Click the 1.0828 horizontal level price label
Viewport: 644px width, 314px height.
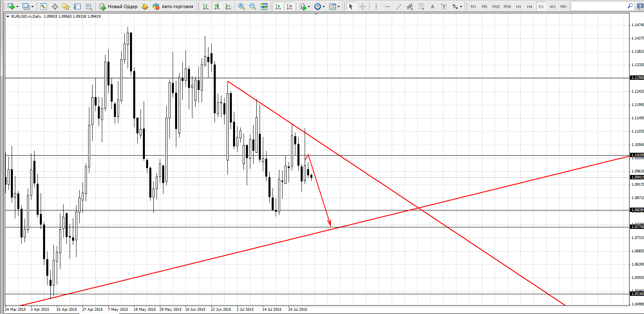tap(637, 210)
